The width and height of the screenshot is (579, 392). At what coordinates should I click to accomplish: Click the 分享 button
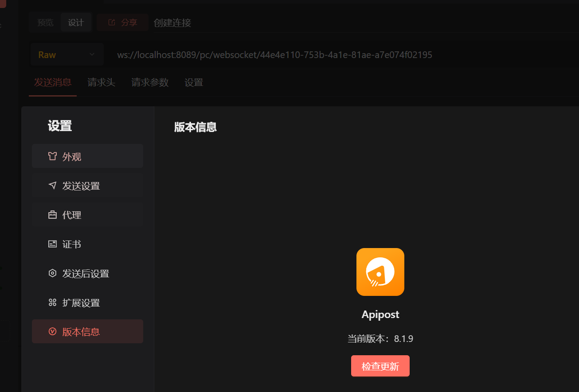(x=122, y=22)
